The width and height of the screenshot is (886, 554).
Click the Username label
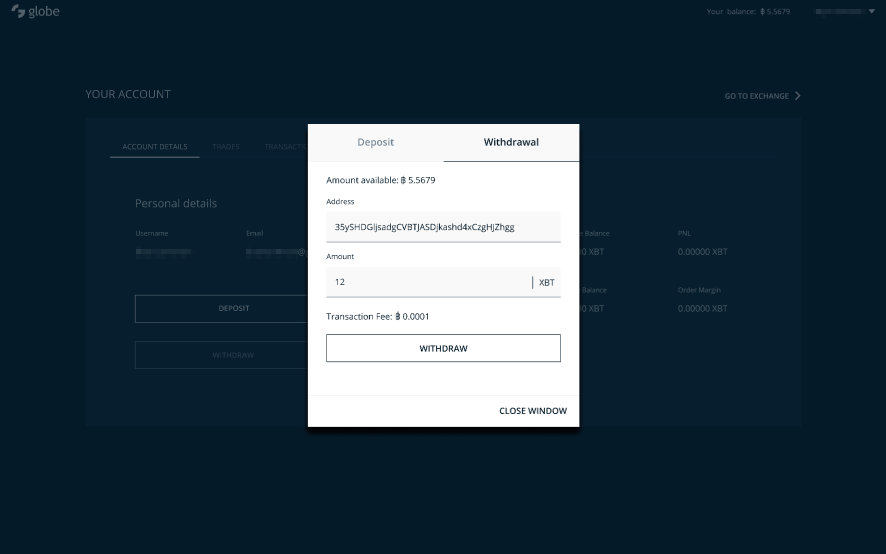click(151, 233)
